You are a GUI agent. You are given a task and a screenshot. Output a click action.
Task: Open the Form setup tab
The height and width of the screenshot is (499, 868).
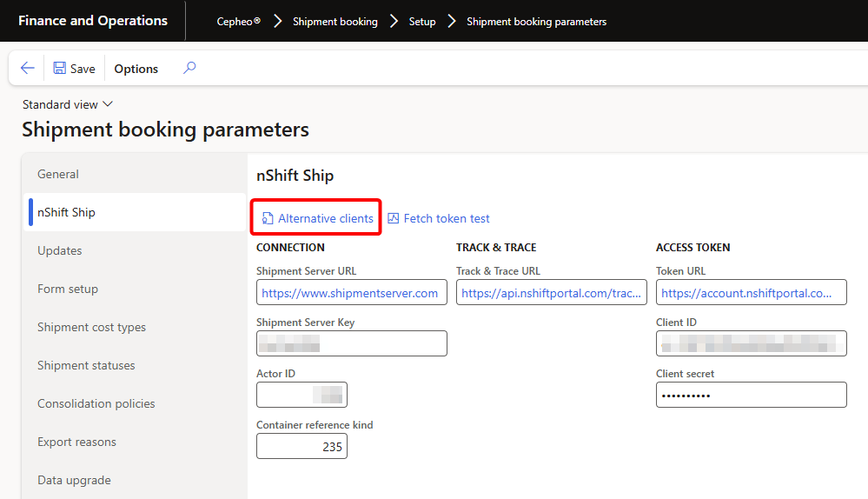tap(68, 289)
